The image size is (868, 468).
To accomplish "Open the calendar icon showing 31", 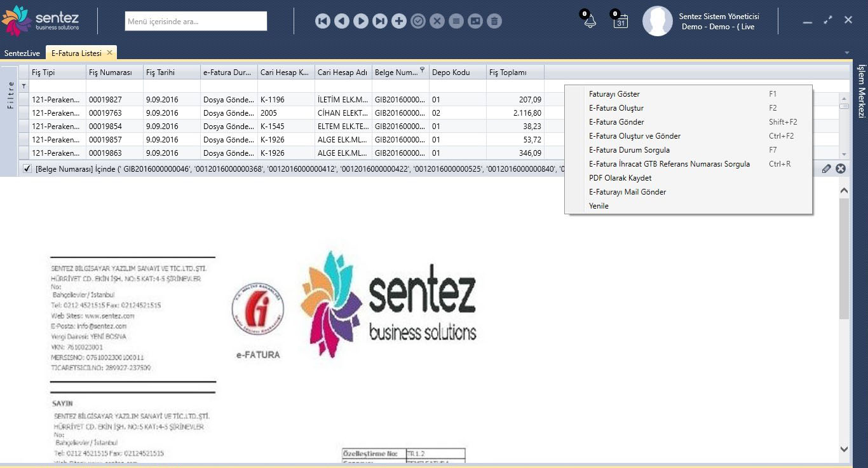I will pyautogui.click(x=621, y=22).
